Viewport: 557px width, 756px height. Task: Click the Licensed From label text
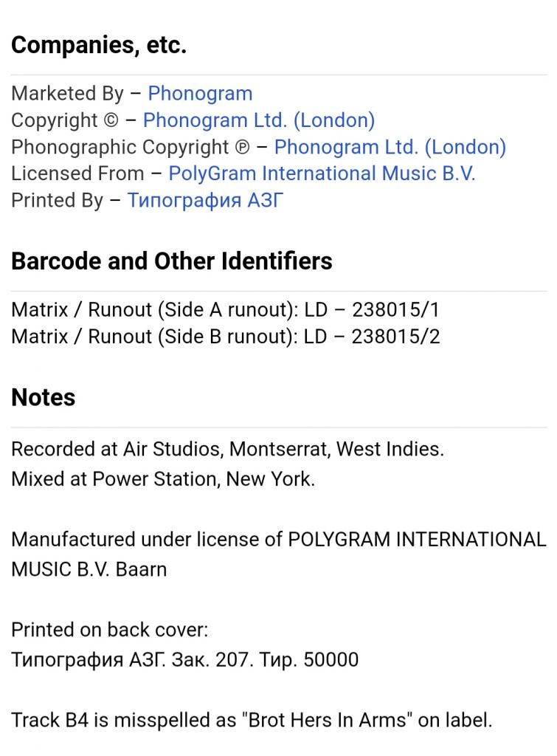[77, 173]
